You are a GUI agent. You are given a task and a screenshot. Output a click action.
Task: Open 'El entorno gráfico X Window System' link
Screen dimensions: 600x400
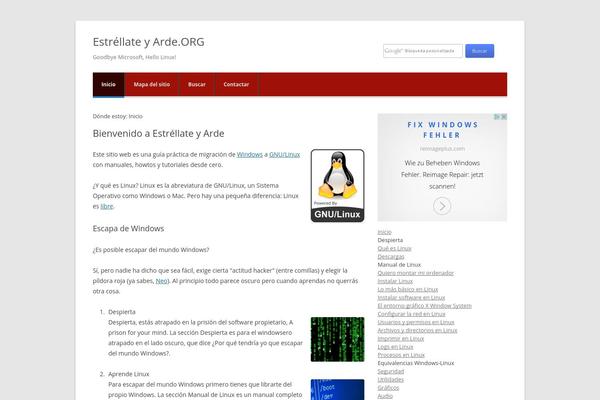pyautogui.click(x=425, y=306)
